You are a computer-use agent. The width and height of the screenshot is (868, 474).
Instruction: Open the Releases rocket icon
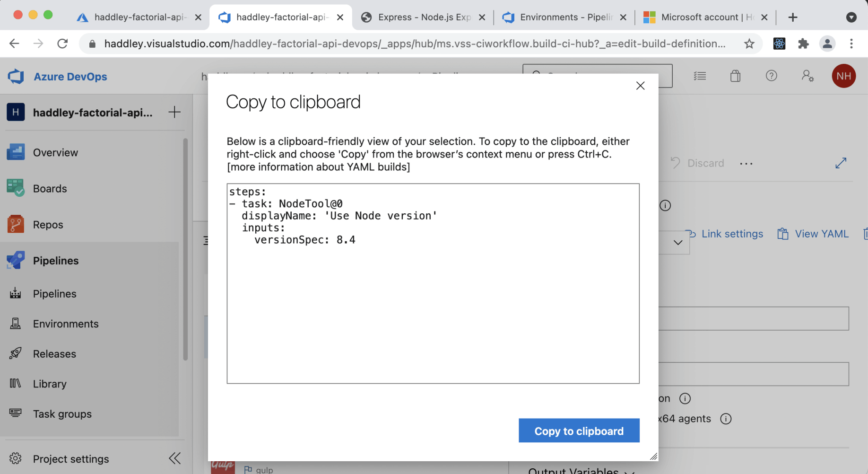tap(16, 353)
